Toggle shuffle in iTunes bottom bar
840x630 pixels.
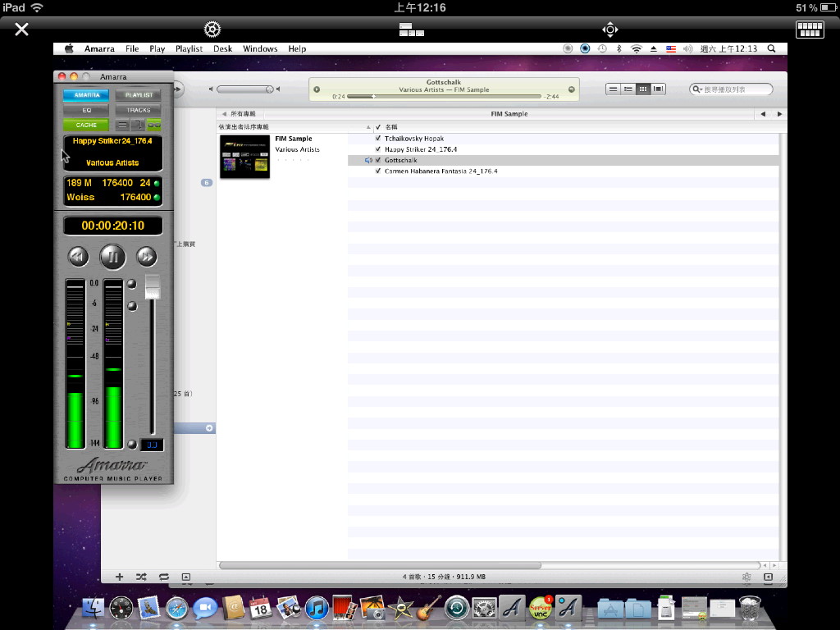[141, 577]
